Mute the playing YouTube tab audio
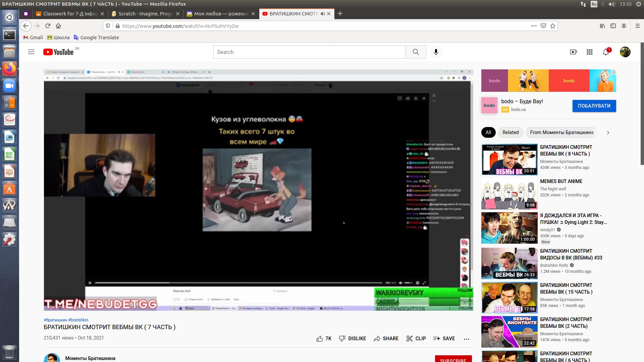644x362 pixels. click(322, 14)
